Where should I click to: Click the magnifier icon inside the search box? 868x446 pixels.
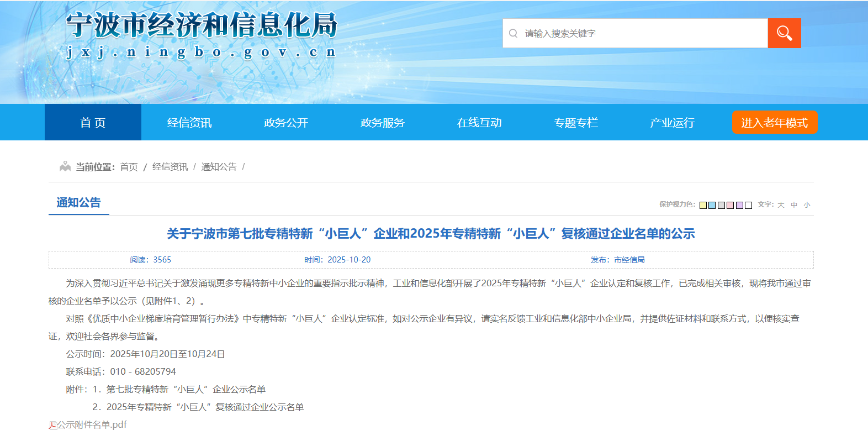[514, 33]
